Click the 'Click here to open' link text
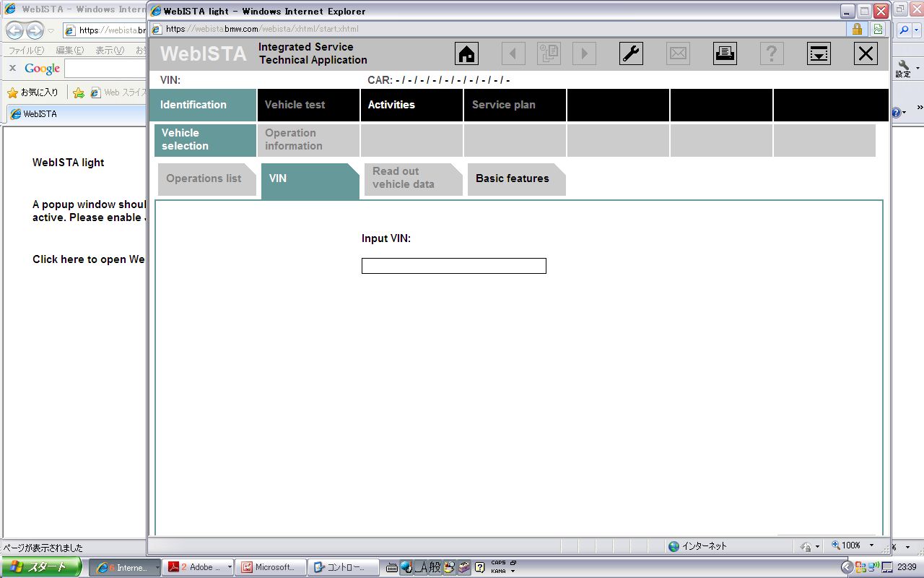The width and height of the screenshot is (924, 578). point(89,259)
